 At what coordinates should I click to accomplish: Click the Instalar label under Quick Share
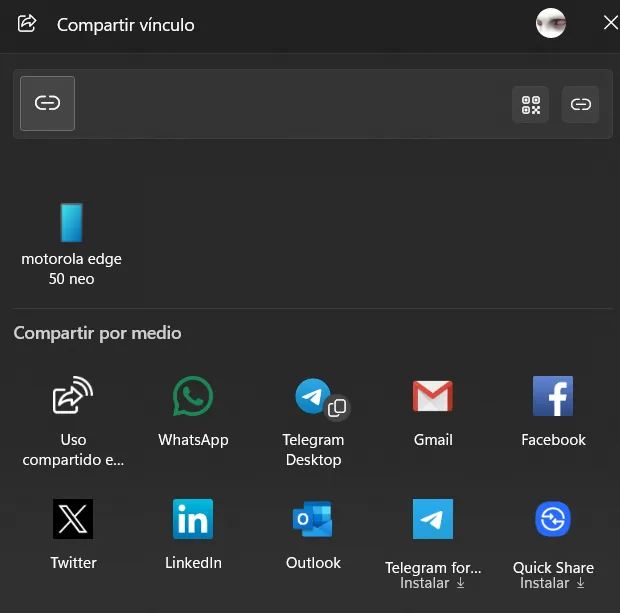tap(552, 583)
